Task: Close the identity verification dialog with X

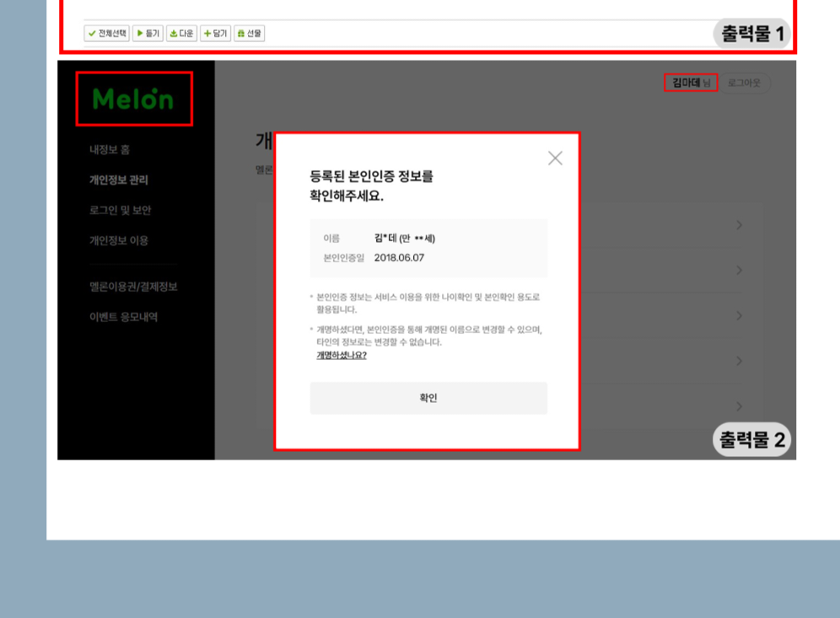Action: (x=555, y=159)
